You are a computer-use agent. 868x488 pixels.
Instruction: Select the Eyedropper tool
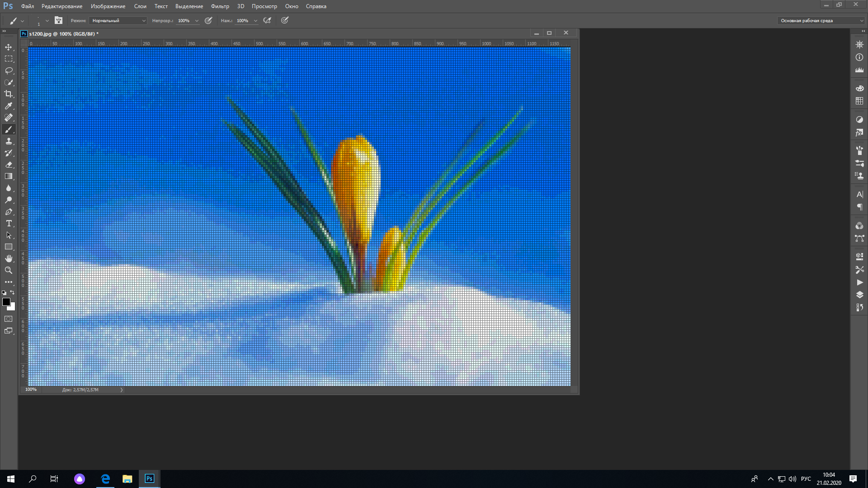[x=9, y=106]
